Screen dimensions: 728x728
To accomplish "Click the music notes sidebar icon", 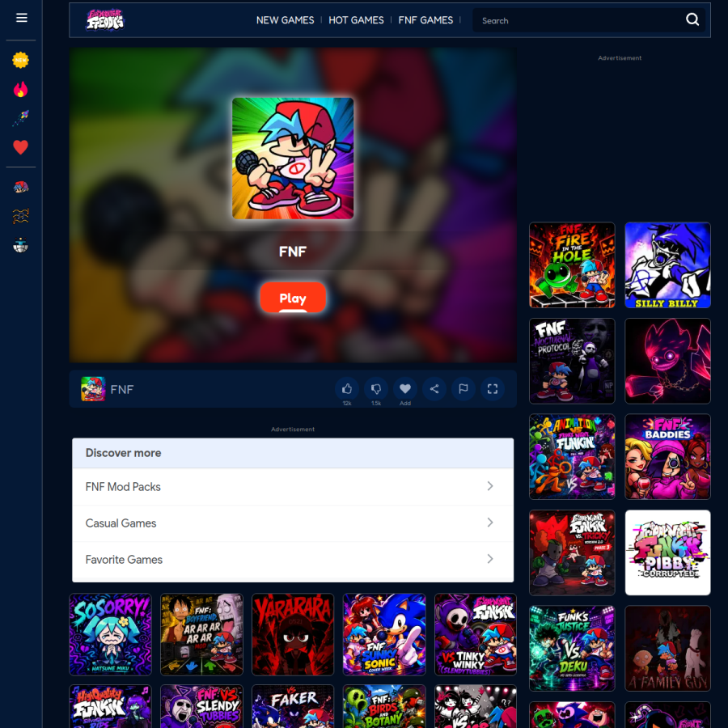I will pyautogui.click(x=20, y=216).
